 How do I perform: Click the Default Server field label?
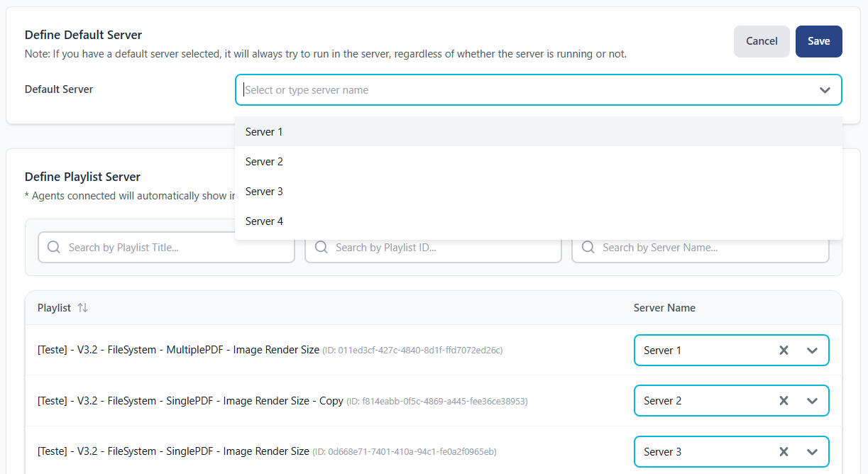pos(59,89)
